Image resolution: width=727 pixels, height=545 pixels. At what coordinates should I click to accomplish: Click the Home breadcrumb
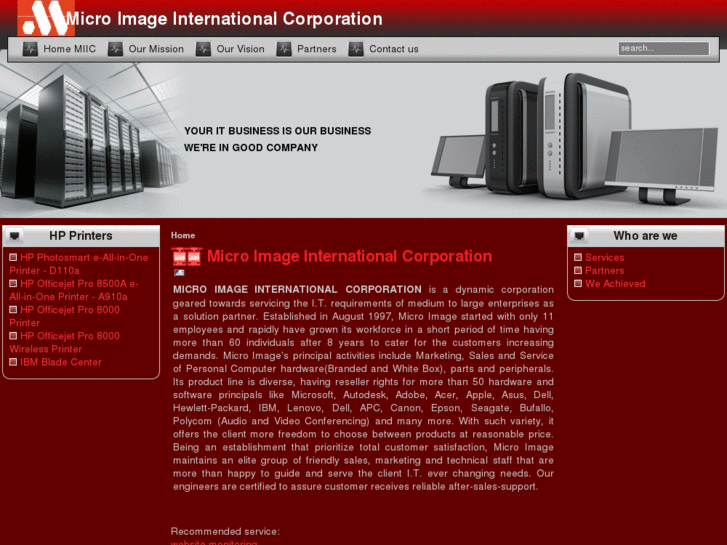183,236
